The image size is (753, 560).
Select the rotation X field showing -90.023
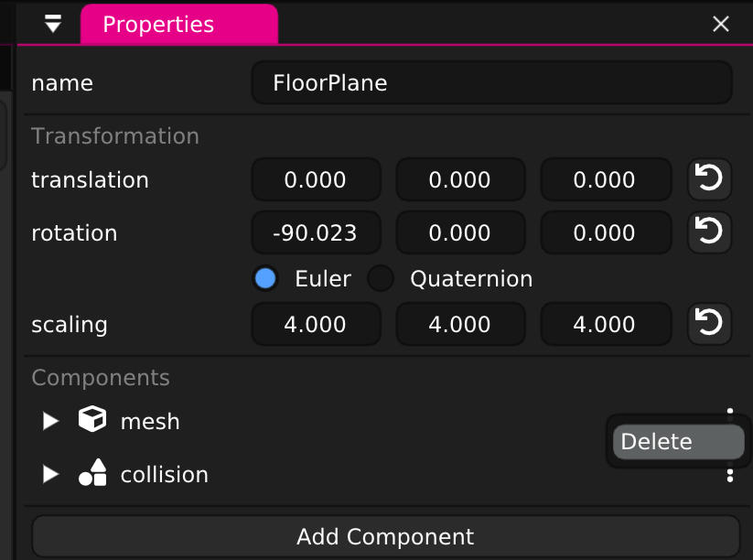point(316,232)
